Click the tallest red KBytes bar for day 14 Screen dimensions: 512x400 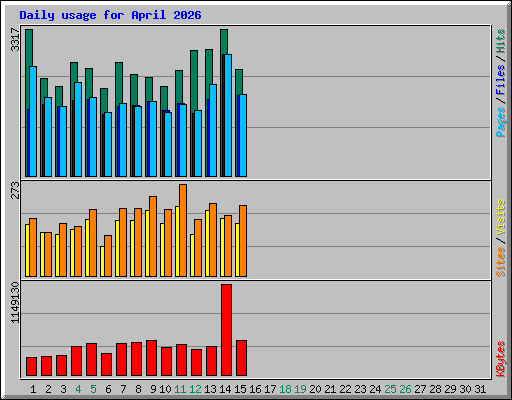click(226, 330)
